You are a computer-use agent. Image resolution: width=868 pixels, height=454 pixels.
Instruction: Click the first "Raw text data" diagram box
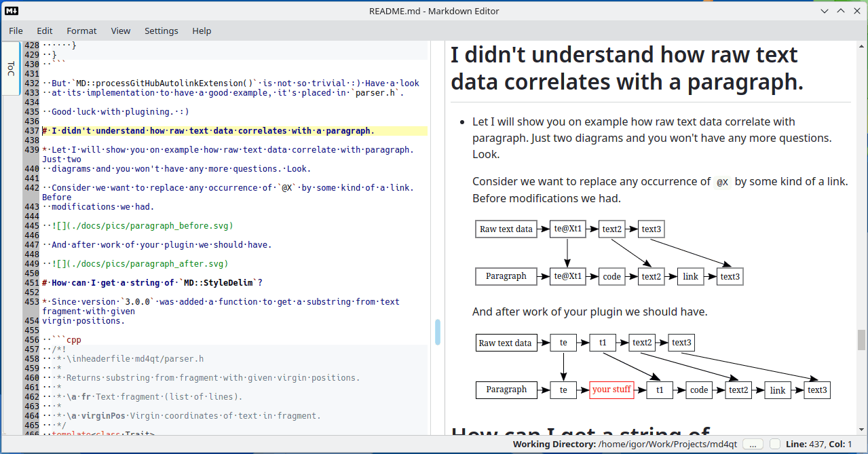506,229
